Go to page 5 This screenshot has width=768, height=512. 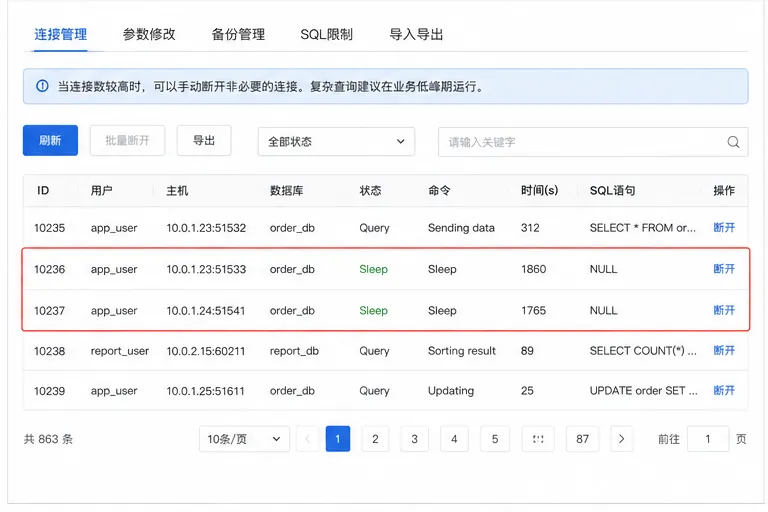click(495, 439)
